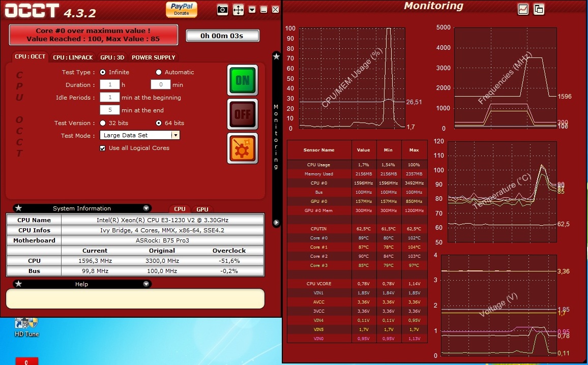Viewport: 588px width, 365px height.
Task: Click the VIN0 sensor row
Action: coord(357,339)
